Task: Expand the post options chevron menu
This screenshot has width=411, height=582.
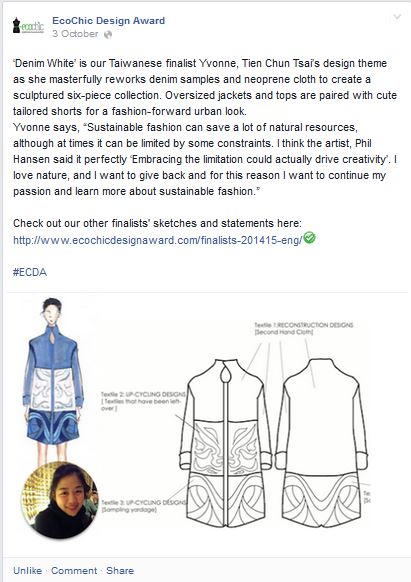Action: tap(397, 17)
